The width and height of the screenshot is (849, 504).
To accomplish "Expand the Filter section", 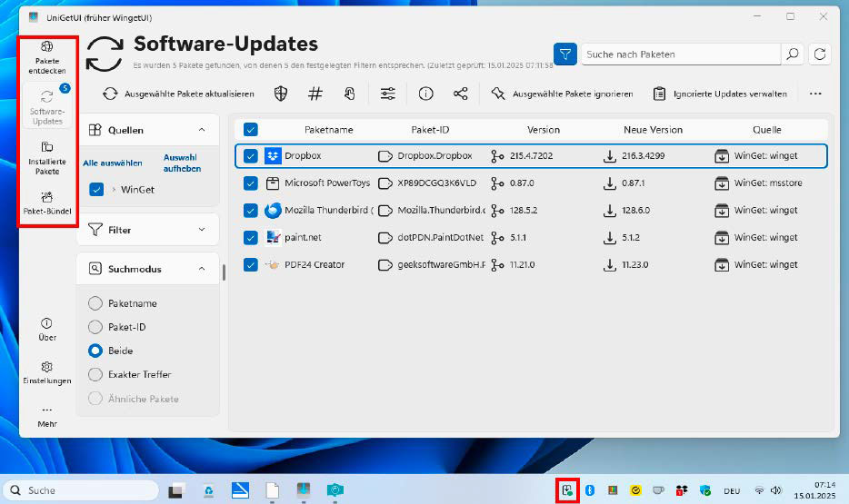I will 202,231.
